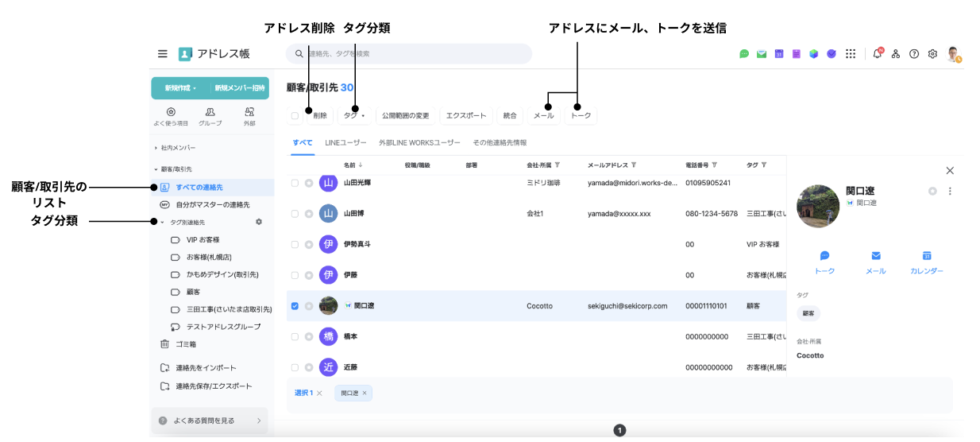Click the green mail icon in the header
Image resolution: width=980 pixels, height=442 pixels.
point(762,54)
